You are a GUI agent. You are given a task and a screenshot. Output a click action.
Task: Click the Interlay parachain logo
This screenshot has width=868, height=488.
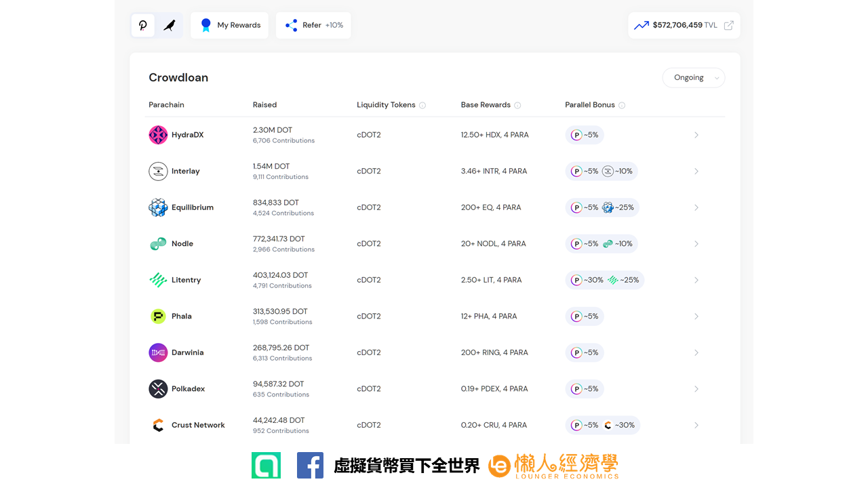tap(158, 171)
